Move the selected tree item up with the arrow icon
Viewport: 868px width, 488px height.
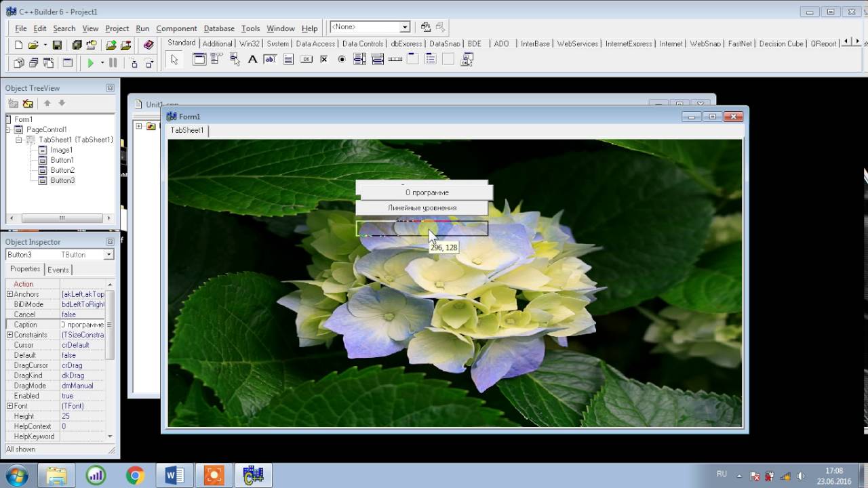click(47, 103)
